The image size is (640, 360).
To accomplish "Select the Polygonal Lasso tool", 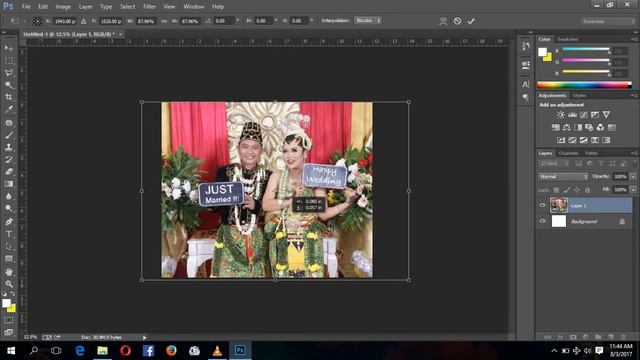I will 9,73.
